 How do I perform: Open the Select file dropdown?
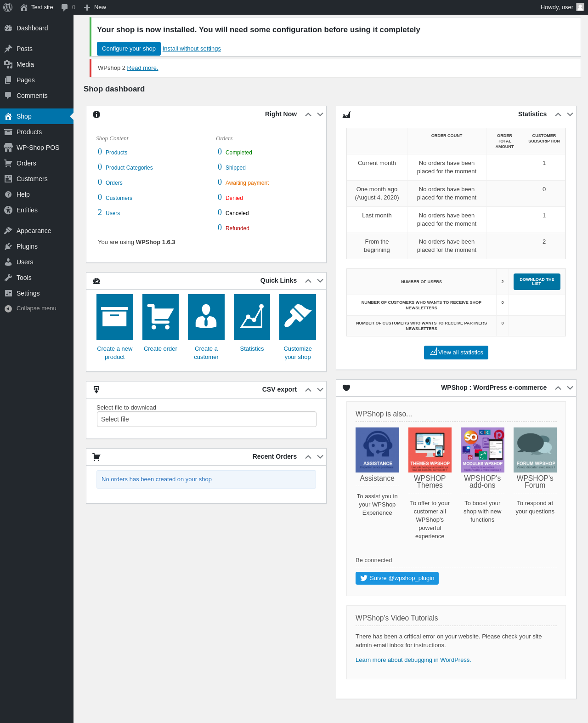206,419
